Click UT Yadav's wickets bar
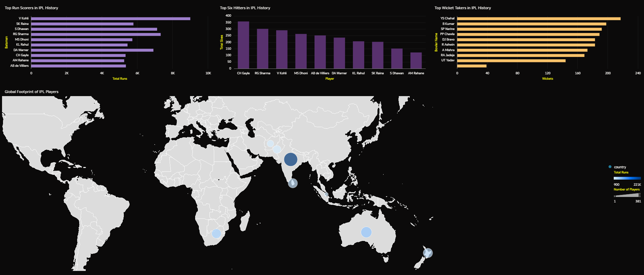Image resolution: width=644 pixels, height=275 pixels. click(511, 60)
